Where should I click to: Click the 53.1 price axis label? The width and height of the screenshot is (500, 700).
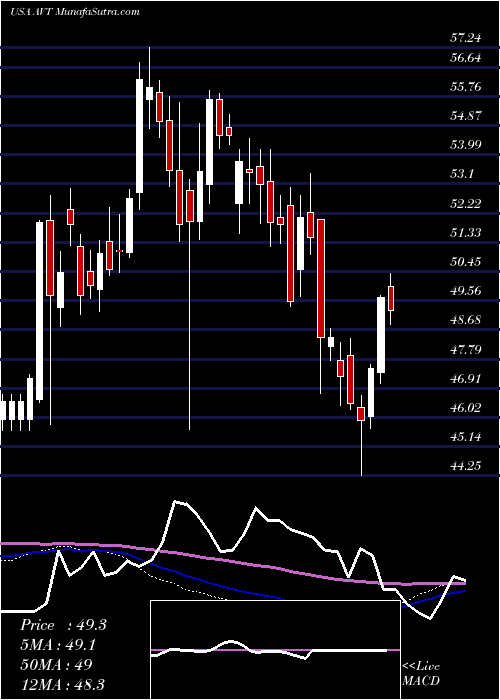tap(463, 175)
